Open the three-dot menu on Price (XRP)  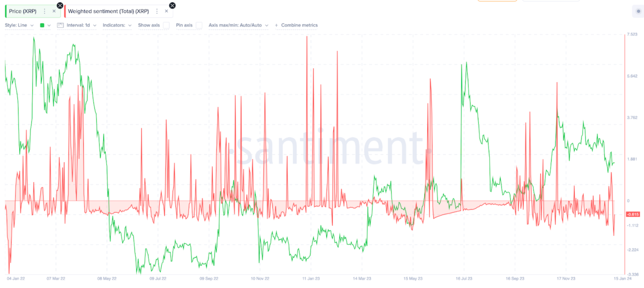(x=44, y=11)
